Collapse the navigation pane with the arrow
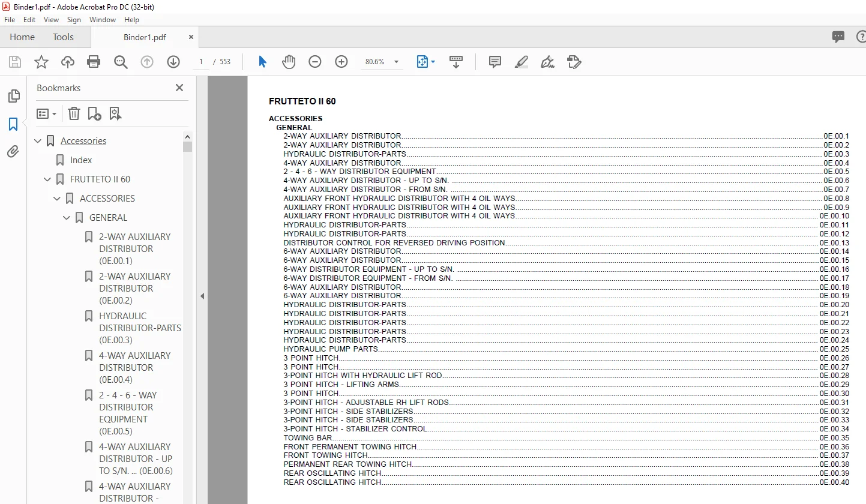This screenshot has height=504, width=866. coord(202,296)
